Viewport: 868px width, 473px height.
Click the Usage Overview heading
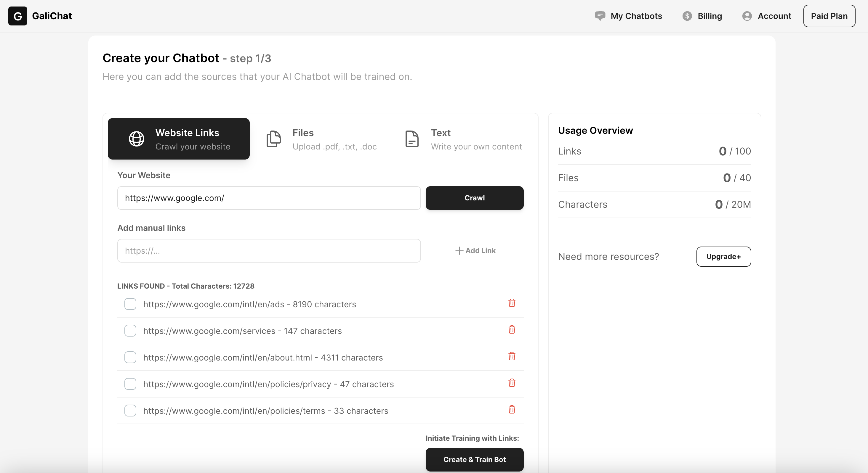pos(595,130)
